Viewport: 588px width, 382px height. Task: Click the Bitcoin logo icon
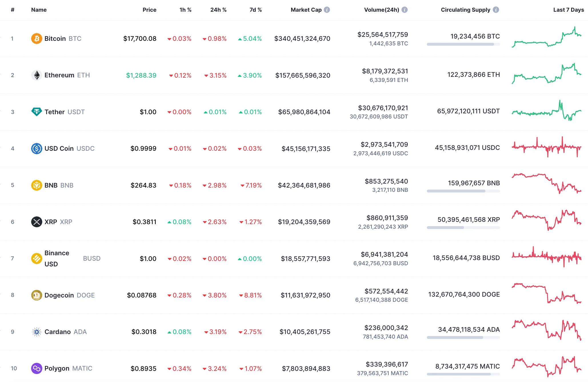pos(36,38)
